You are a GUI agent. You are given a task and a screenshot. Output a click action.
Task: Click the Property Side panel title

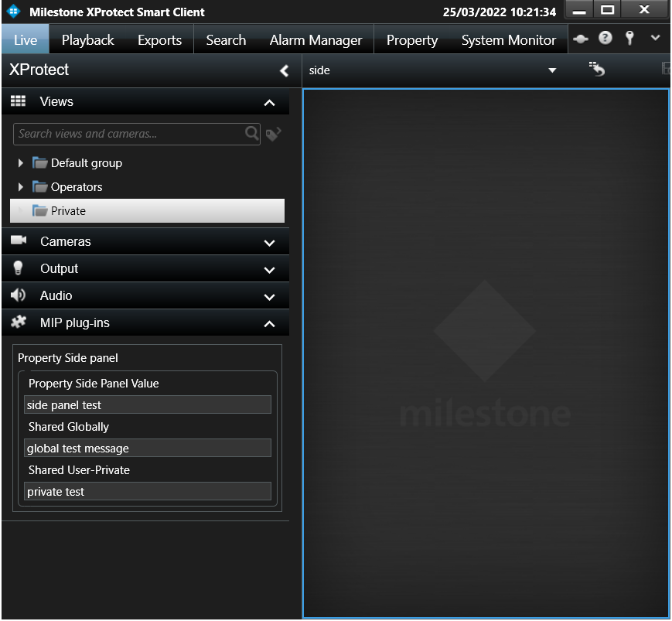(x=68, y=358)
